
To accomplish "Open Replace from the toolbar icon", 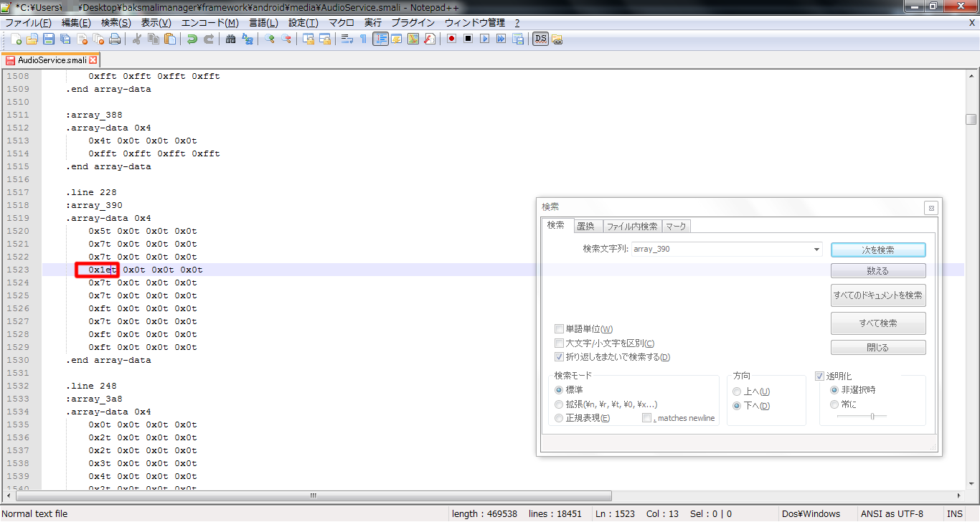I will (247, 39).
